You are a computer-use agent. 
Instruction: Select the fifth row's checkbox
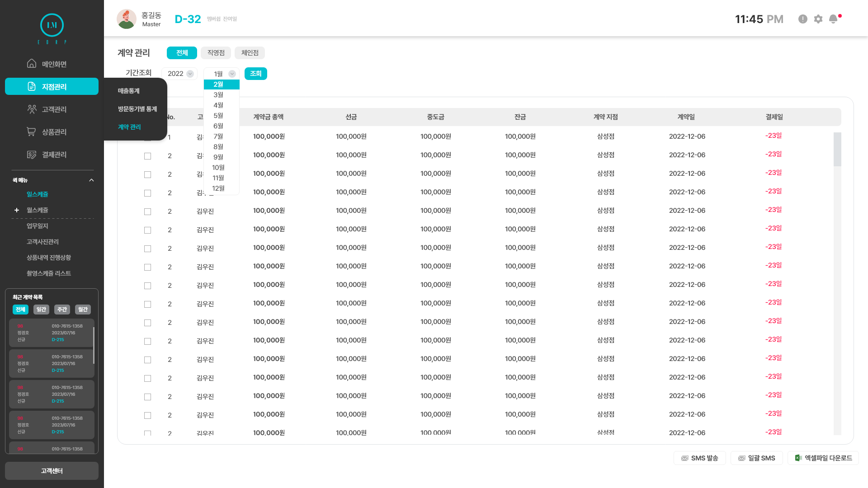coord(147,211)
